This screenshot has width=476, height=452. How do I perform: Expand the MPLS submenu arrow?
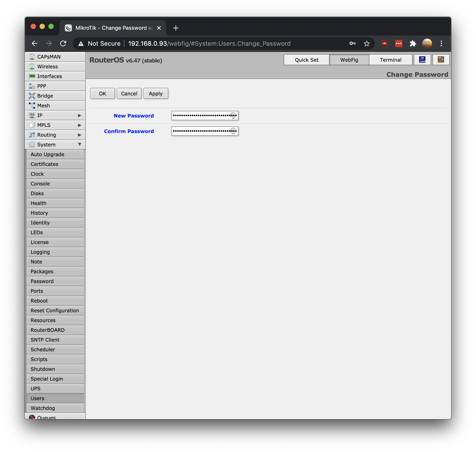click(79, 125)
